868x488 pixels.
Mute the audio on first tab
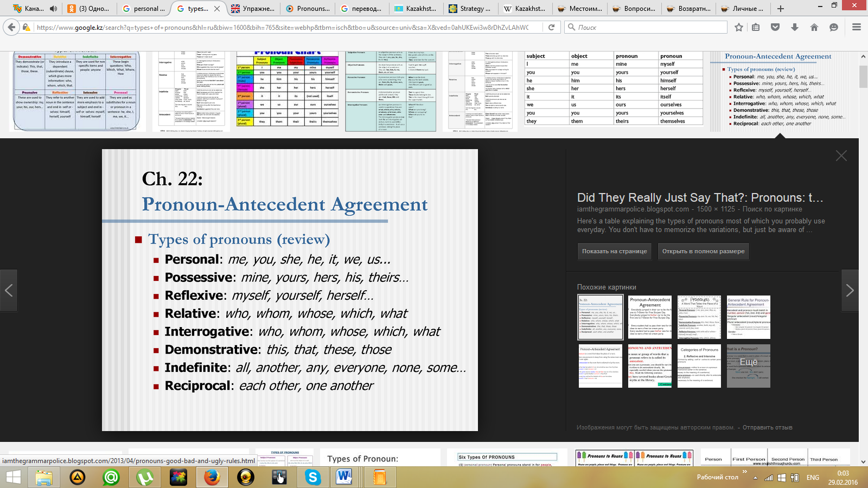(53, 9)
